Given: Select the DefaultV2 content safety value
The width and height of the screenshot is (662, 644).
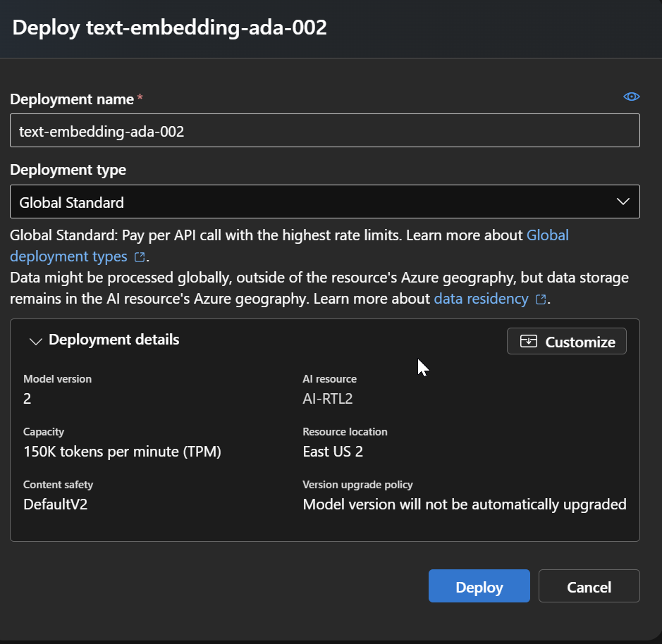Looking at the screenshot, I should [55, 504].
